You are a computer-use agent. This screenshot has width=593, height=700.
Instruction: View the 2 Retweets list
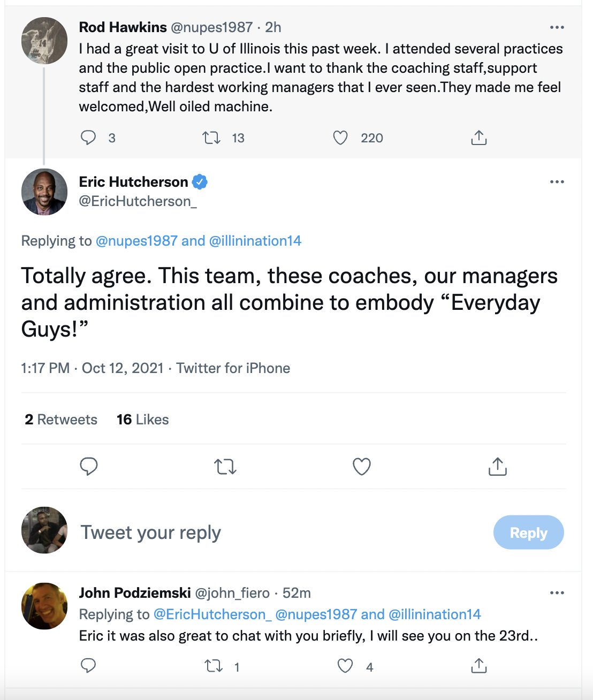tap(61, 420)
